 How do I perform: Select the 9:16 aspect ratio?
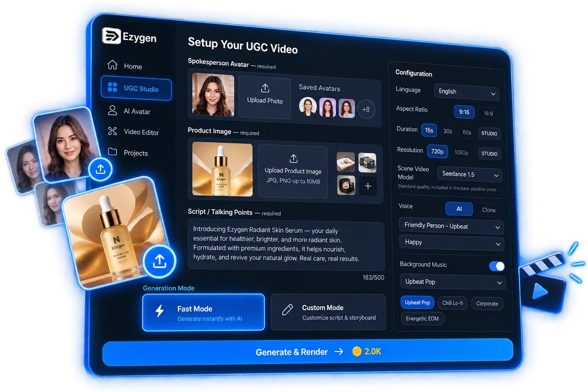tap(464, 112)
